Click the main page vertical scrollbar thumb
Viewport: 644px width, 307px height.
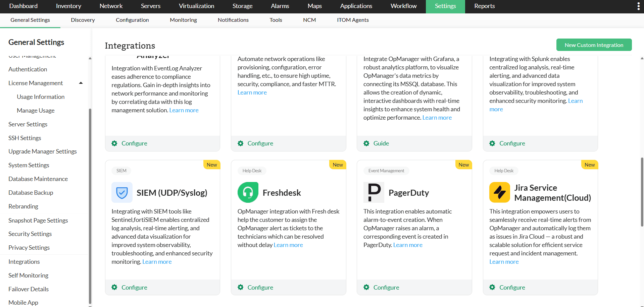pos(642,192)
